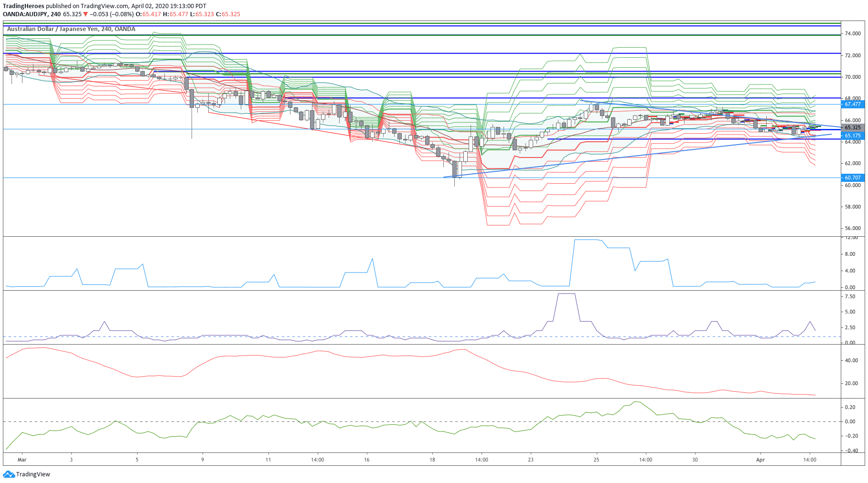Click the red down-arrow next to 65.325
The image size is (868, 483).
click(86, 14)
